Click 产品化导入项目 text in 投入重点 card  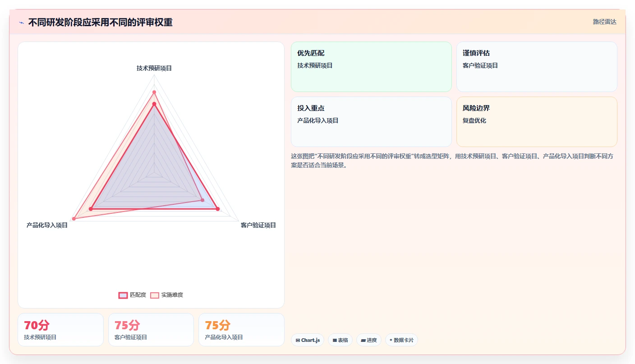point(318,120)
